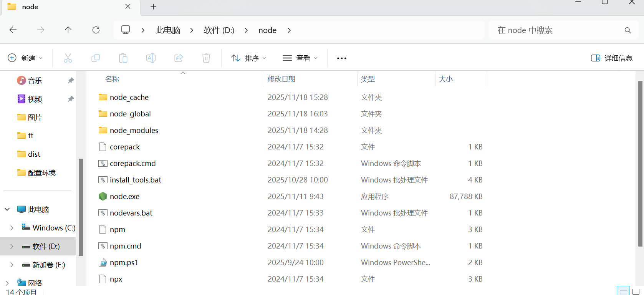Screen dimensions: 644x295
Task: Click 软件 (D:) in the address breadcrumb
Action: pyautogui.click(x=219, y=30)
